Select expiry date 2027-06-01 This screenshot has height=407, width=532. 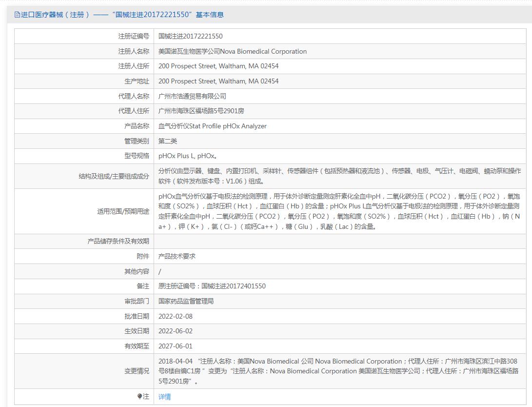click(176, 346)
